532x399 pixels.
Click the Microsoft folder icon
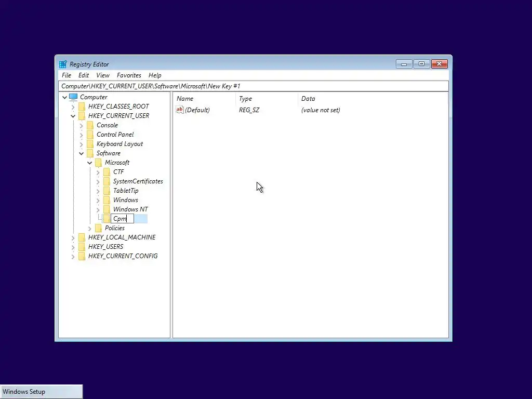tap(98, 163)
